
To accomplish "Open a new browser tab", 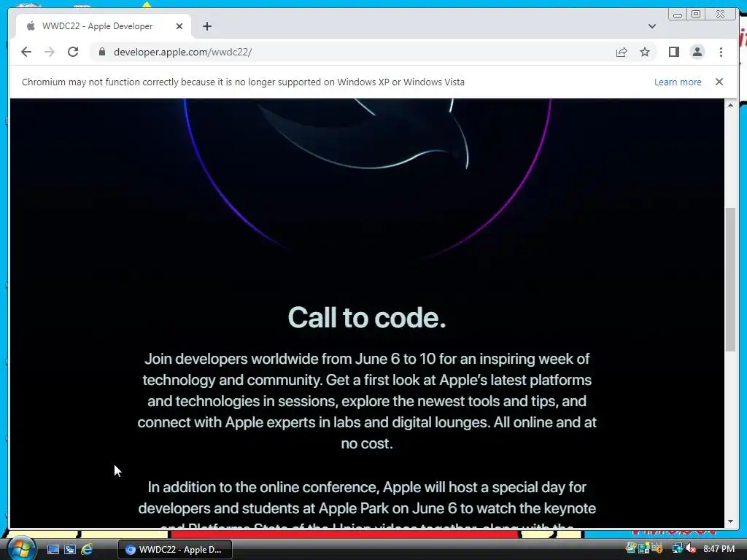I will 206,26.
